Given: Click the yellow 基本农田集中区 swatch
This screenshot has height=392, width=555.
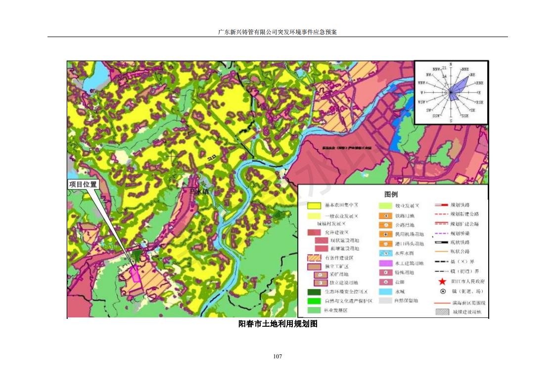Looking at the screenshot, I should pos(315,205).
